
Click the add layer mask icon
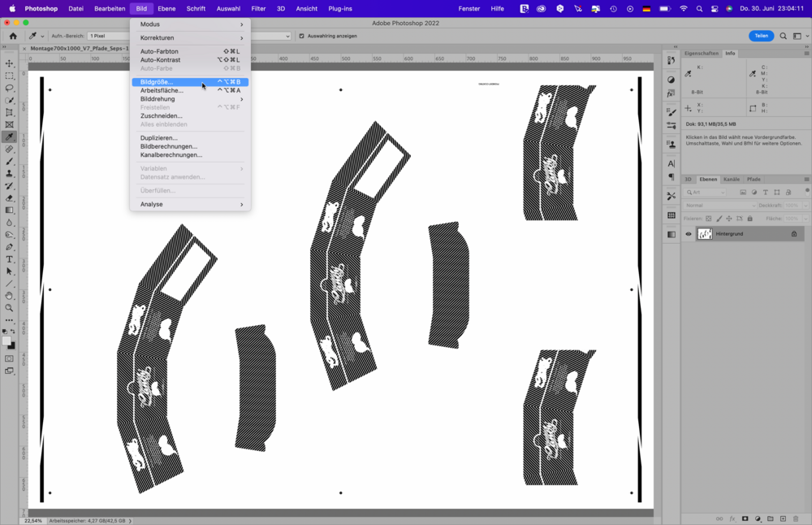pyautogui.click(x=745, y=518)
